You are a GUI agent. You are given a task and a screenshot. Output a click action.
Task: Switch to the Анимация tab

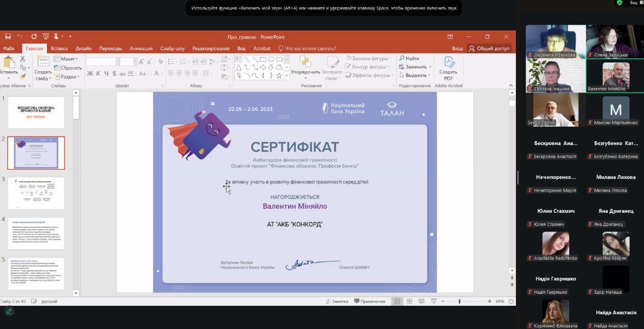tap(141, 48)
